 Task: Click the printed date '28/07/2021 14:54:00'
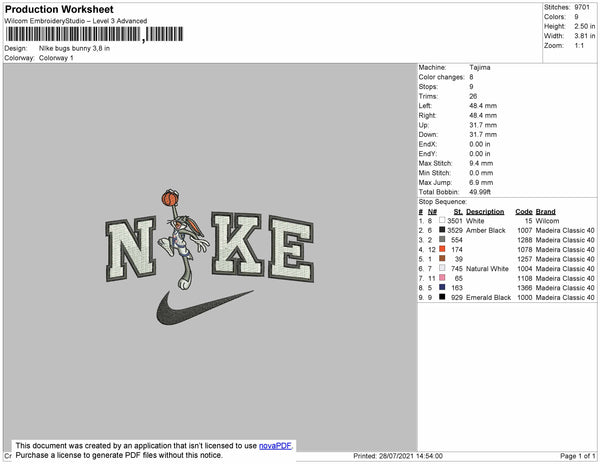(411, 456)
